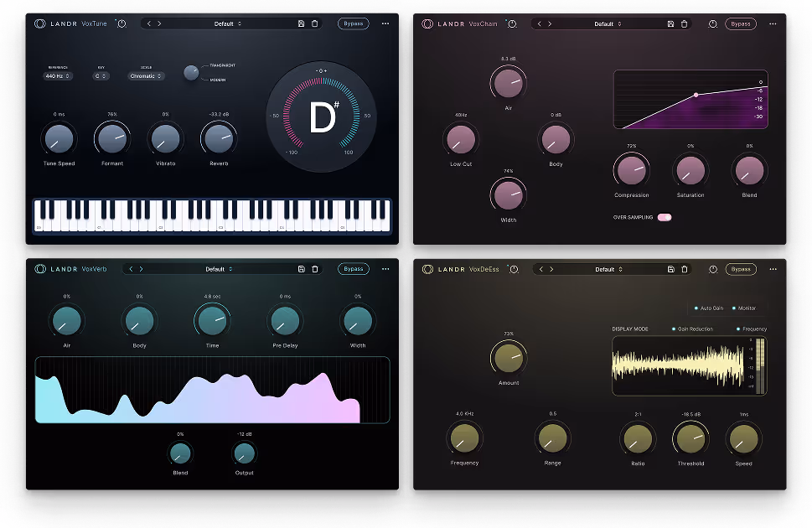
Task: Click the LANDR logo in the VoxChain window
Action: click(427, 23)
